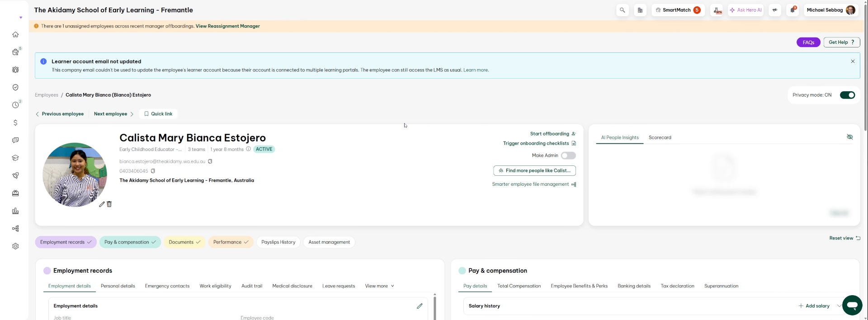The image size is (868, 320).
Task: Click the Reset view link
Action: click(844, 238)
